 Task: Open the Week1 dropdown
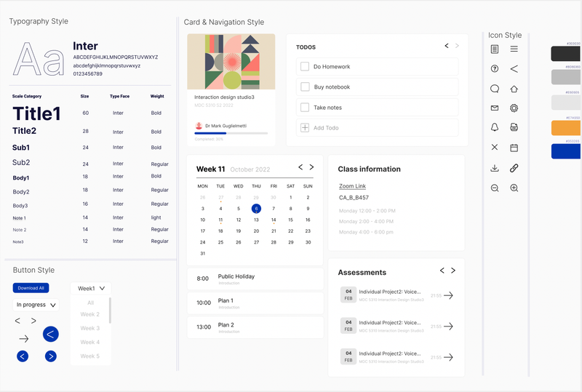pos(91,289)
